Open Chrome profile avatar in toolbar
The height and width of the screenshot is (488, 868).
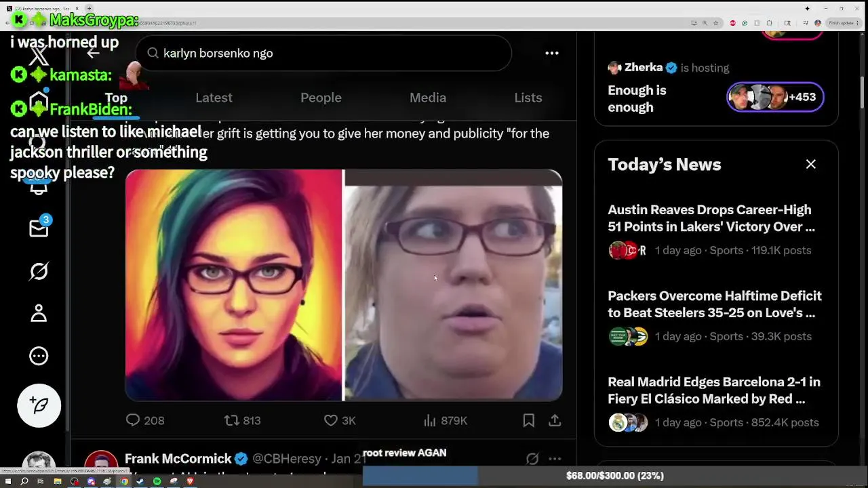click(818, 23)
